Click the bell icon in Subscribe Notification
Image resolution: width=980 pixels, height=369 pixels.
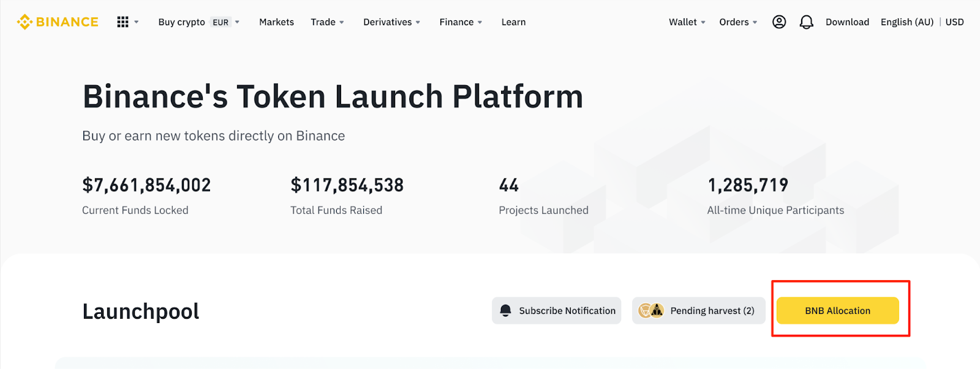505,311
